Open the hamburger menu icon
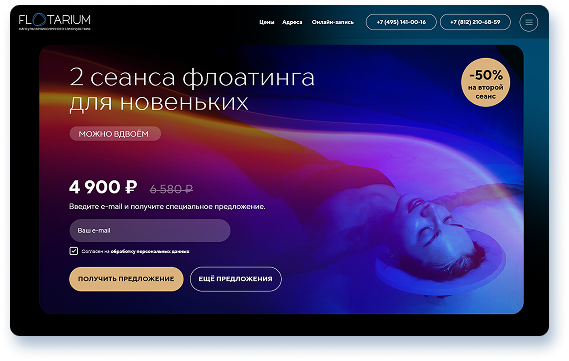569x361 pixels. click(529, 22)
